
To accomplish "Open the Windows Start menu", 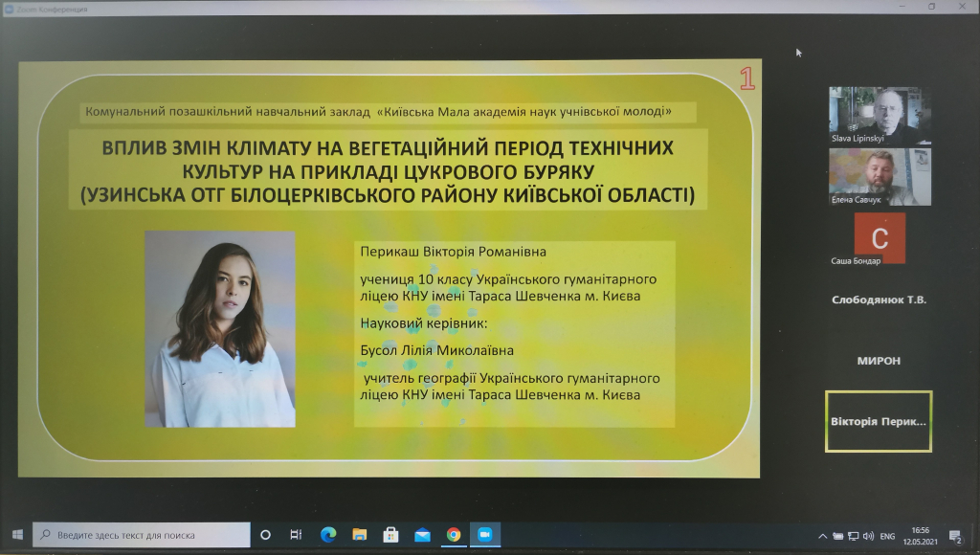I will click(x=17, y=534).
